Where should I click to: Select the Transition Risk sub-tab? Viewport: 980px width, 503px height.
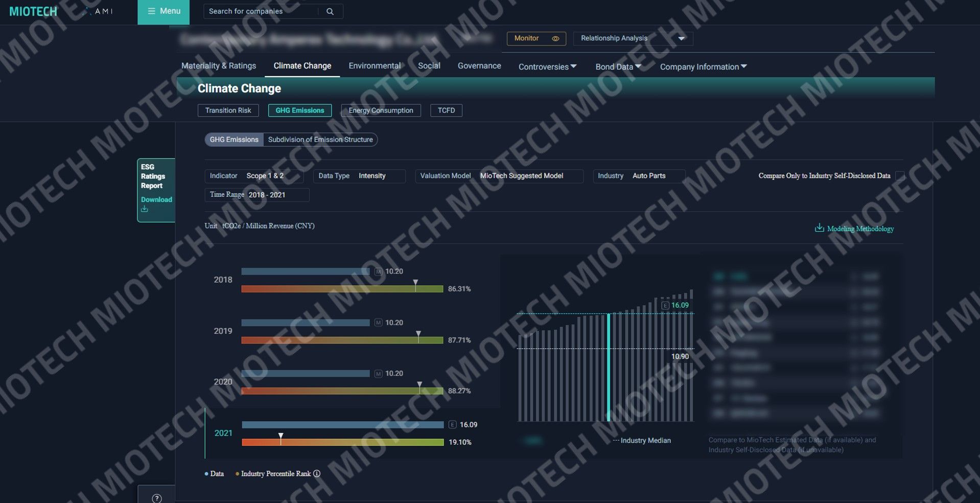(228, 110)
